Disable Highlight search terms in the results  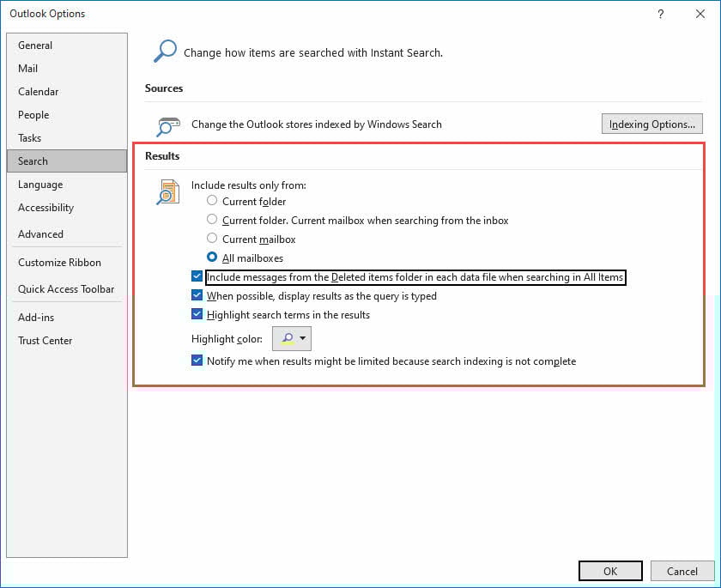click(x=197, y=314)
